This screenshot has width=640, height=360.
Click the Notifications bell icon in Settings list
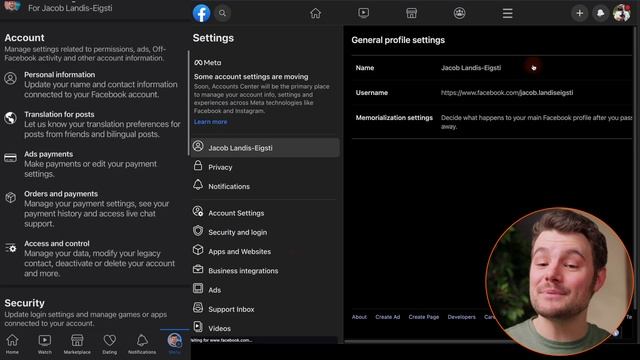198,184
